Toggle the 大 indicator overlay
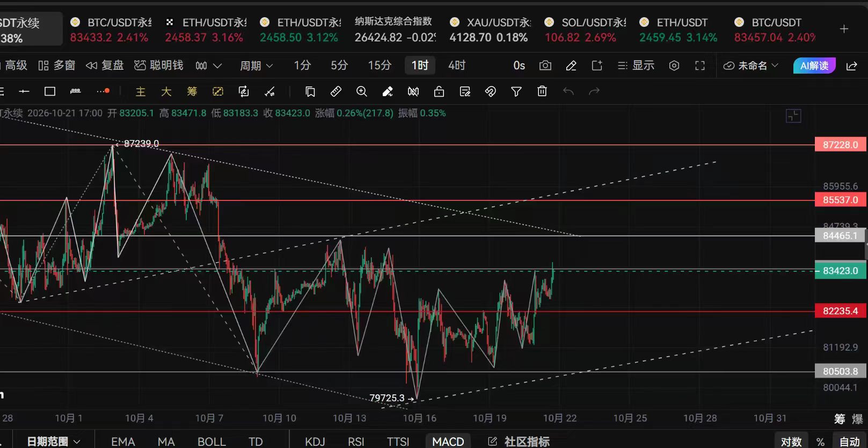This screenshot has width=868, height=448. pyautogui.click(x=166, y=91)
